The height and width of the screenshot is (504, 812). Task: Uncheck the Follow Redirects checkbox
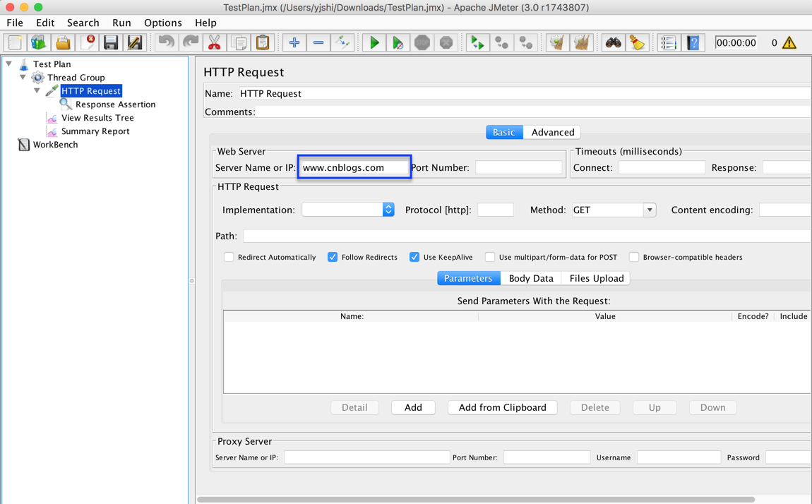tap(333, 257)
